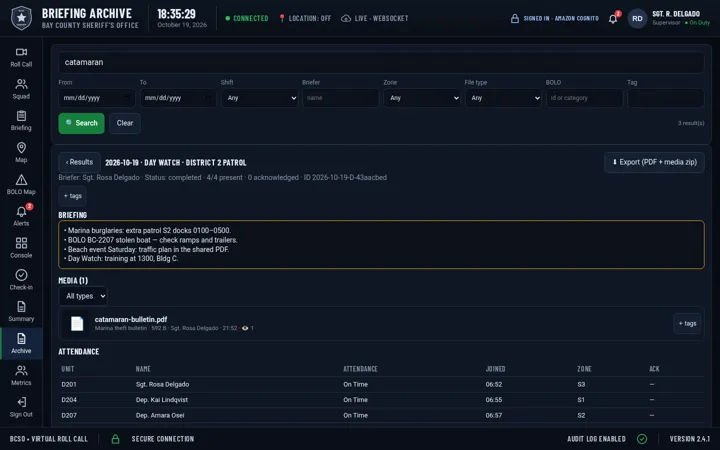Image resolution: width=720 pixels, height=450 pixels.
Task: Open the Console sidebar item
Action: click(21, 248)
